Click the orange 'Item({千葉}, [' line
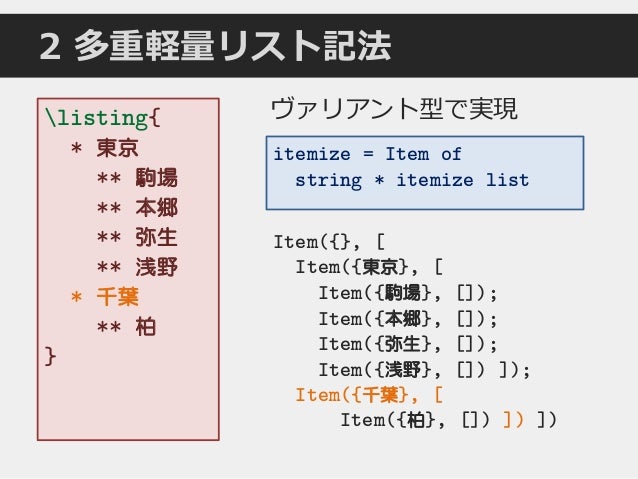The width and height of the screenshot is (638, 479). click(x=369, y=396)
